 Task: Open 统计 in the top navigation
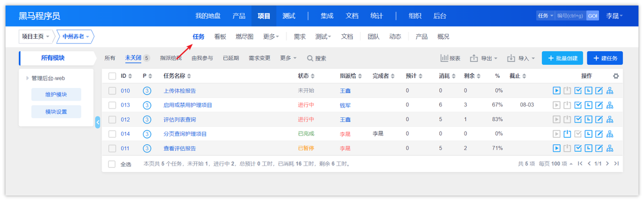click(x=377, y=16)
